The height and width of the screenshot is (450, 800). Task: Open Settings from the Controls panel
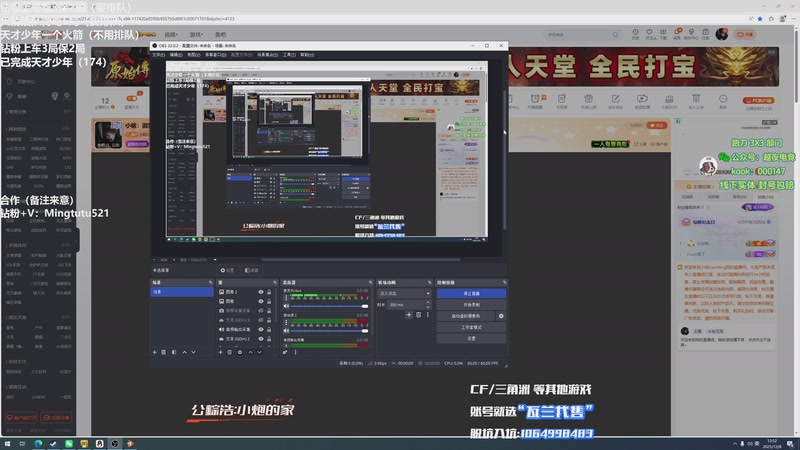pos(471,338)
